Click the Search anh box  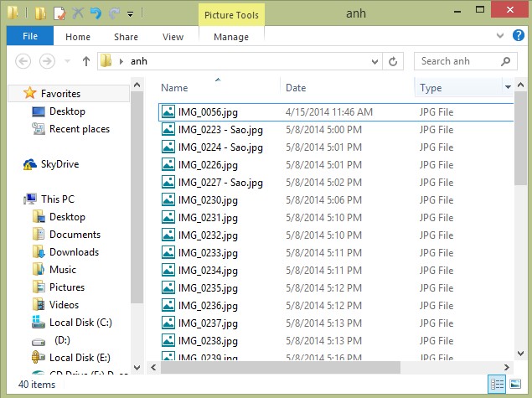pos(466,61)
